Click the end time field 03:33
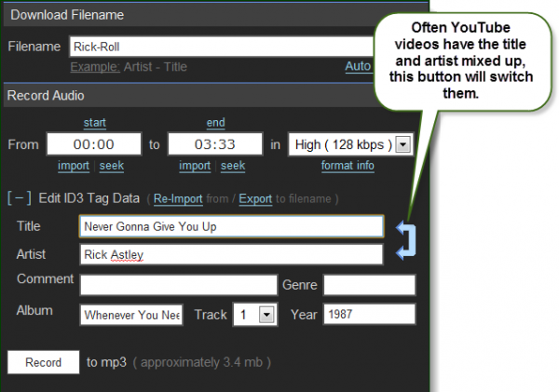559x392 pixels. [x=215, y=144]
